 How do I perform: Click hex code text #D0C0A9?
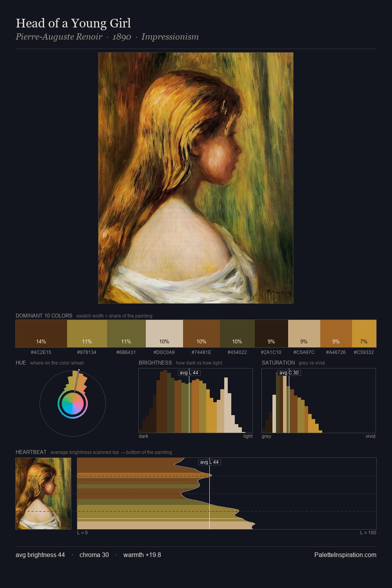pos(164,352)
